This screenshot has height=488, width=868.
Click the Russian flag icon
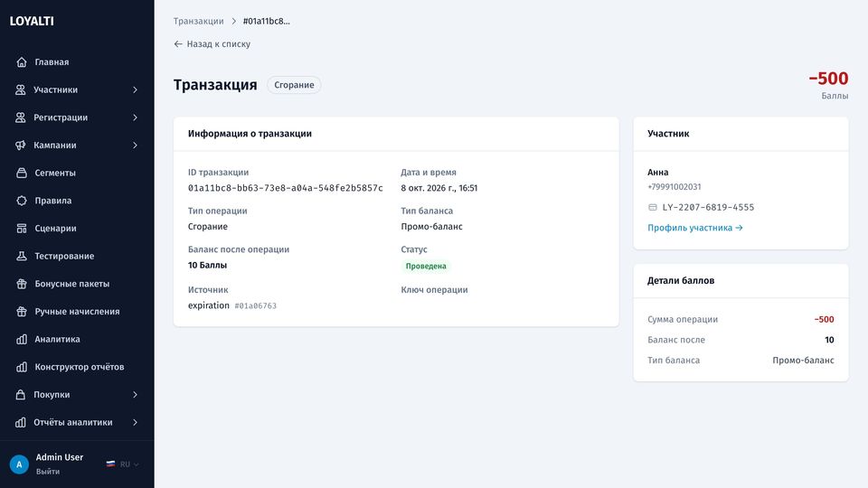tap(110, 465)
